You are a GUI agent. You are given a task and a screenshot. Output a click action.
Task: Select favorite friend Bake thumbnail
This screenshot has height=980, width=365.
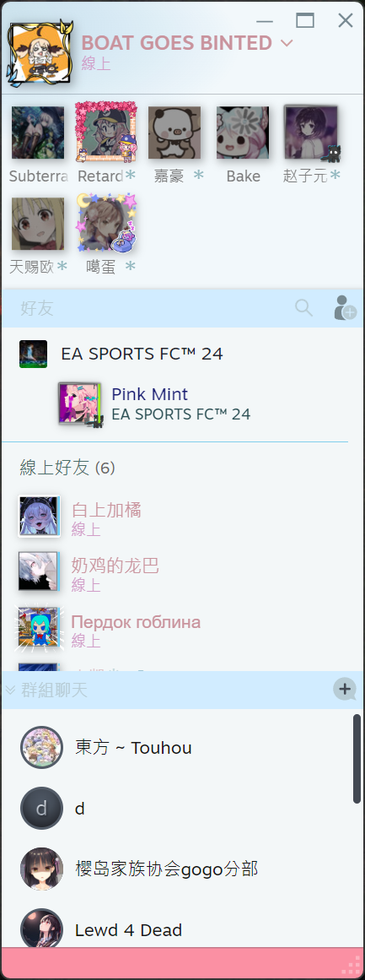[x=243, y=133]
